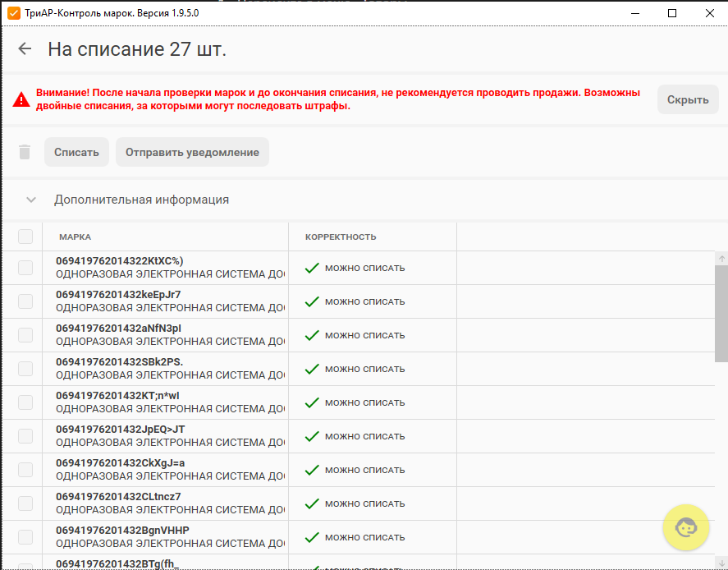The width and height of the screenshot is (728, 570).
Task: Tick checkbox for mark 06941976201432CkXgJ=a
Action: [x=25, y=470]
